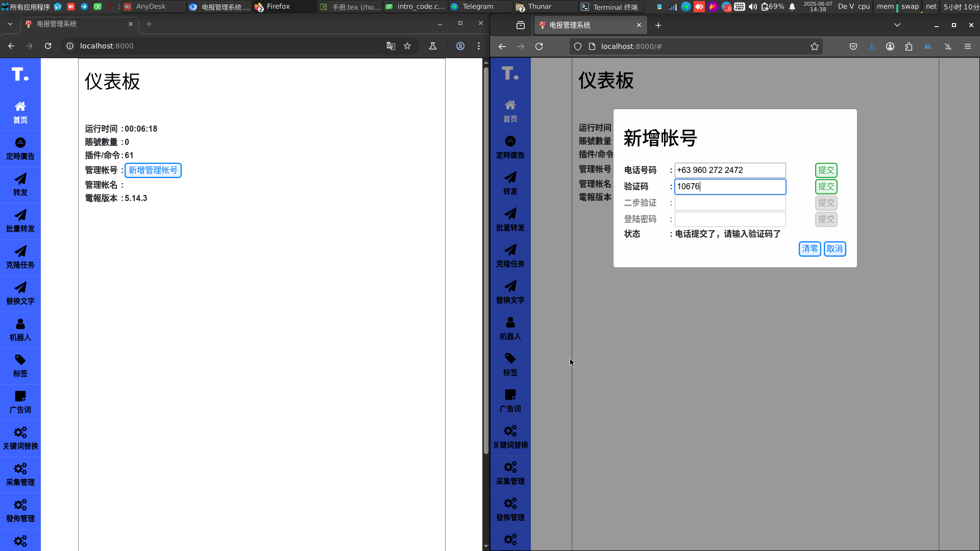Bookmark page with Firefox star icon
The height and width of the screenshot is (551, 980).
[x=814, y=46]
